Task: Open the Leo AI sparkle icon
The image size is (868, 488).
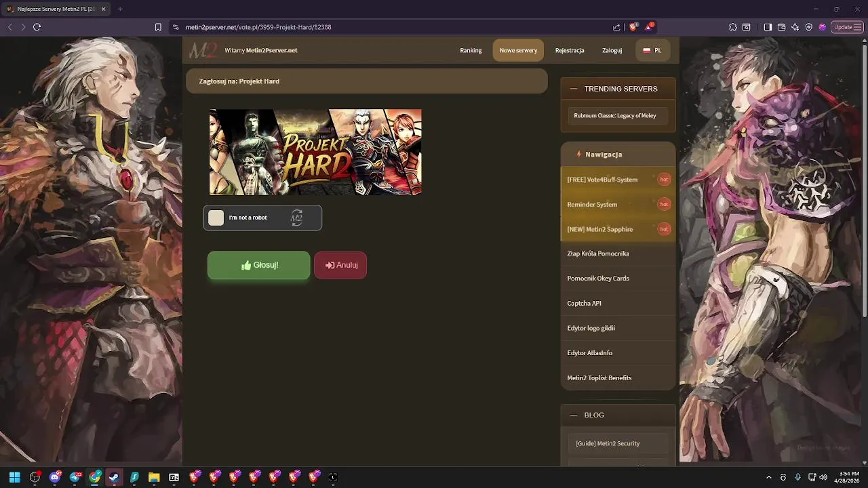Action: pos(795,27)
